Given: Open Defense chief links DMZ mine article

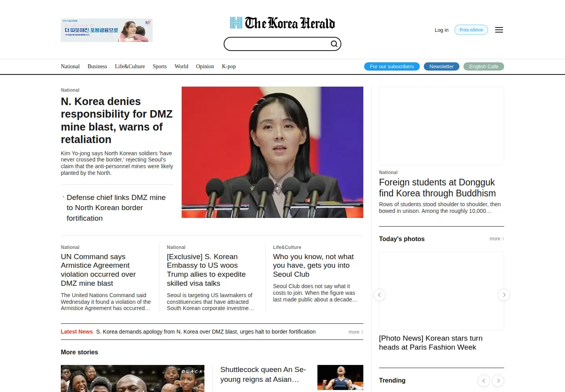Looking at the screenshot, I should coord(116,208).
